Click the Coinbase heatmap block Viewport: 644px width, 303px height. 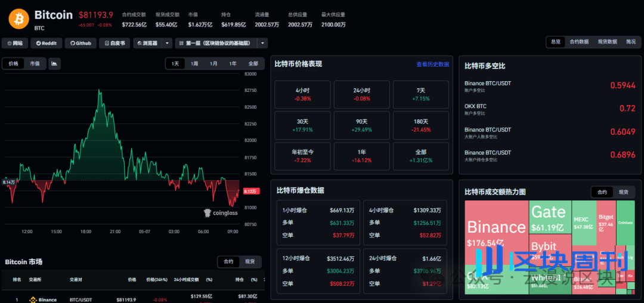(x=626, y=224)
